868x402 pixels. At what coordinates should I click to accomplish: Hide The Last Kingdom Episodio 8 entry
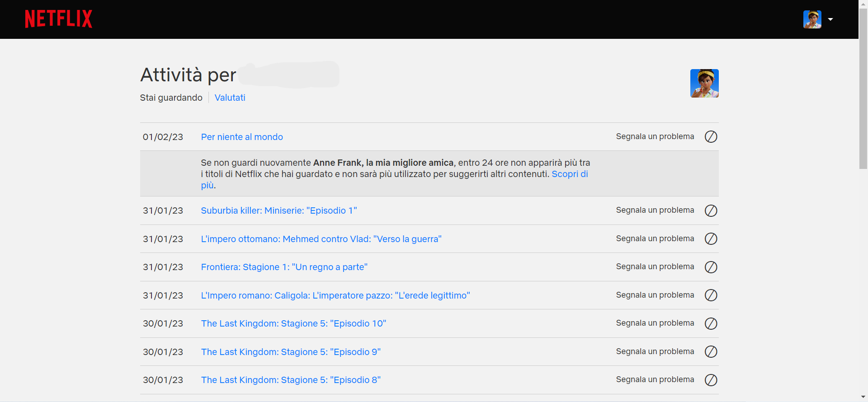(x=711, y=380)
